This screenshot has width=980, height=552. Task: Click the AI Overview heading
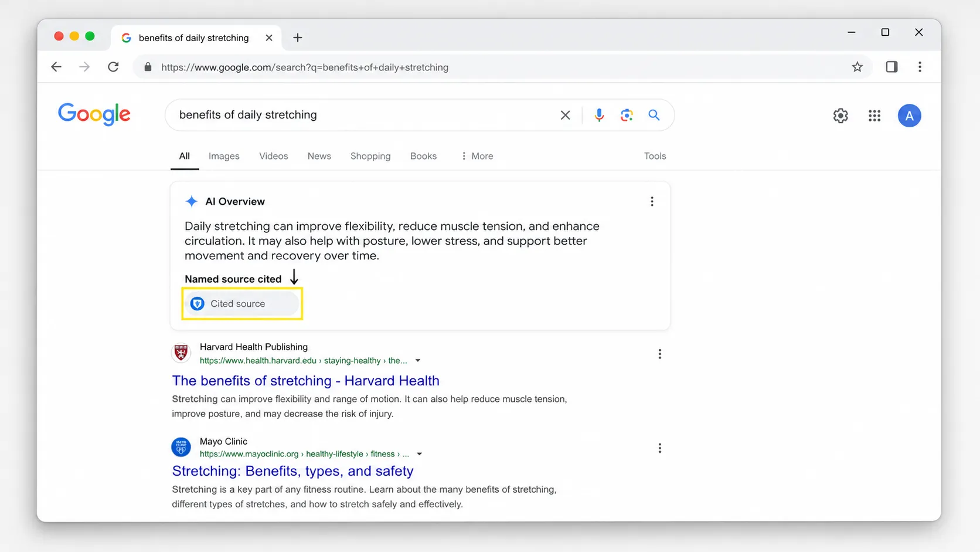(x=235, y=201)
